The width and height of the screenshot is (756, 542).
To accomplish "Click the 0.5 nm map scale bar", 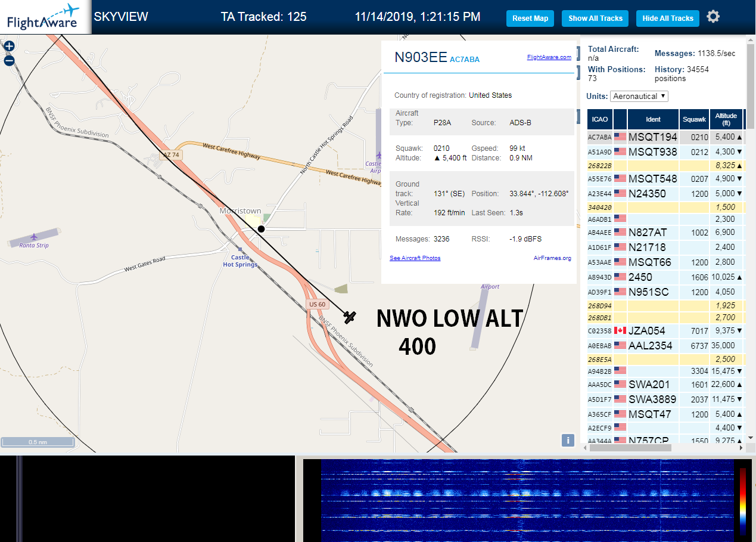I will [x=38, y=442].
